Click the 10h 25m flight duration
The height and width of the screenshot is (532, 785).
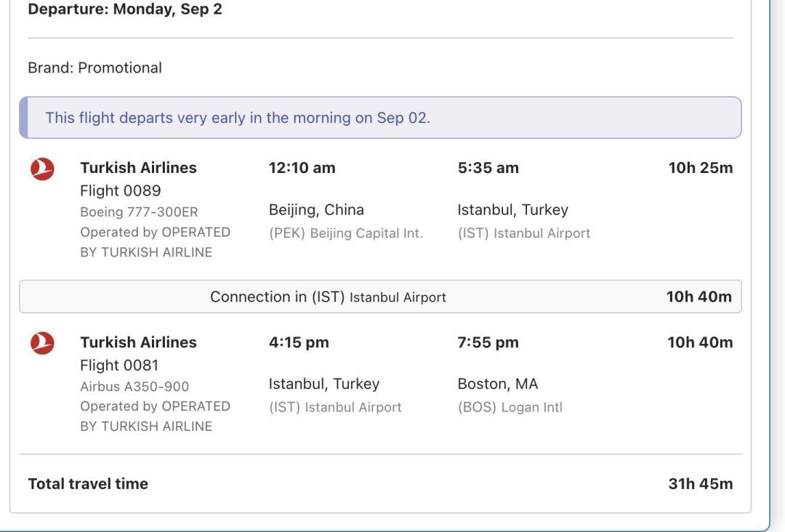[700, 168]
